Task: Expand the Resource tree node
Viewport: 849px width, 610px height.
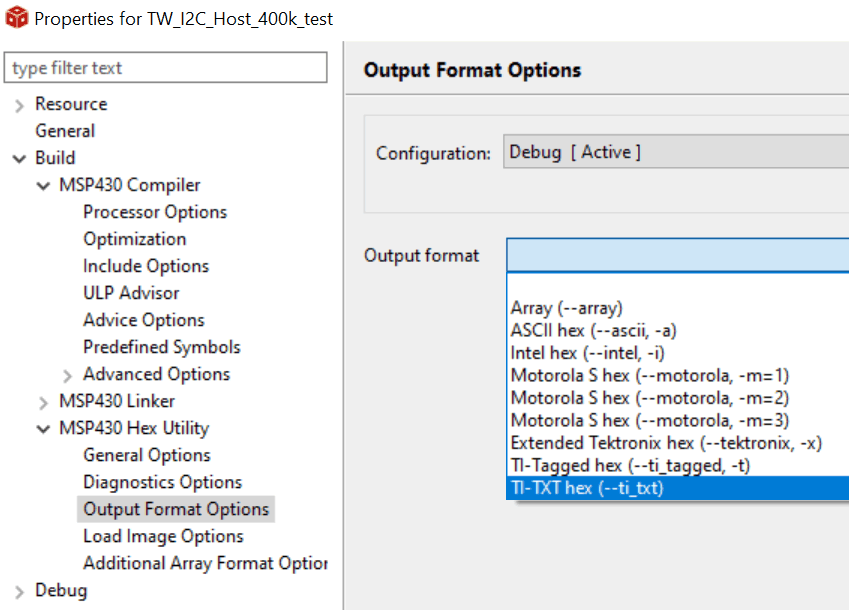Action: 19,105
